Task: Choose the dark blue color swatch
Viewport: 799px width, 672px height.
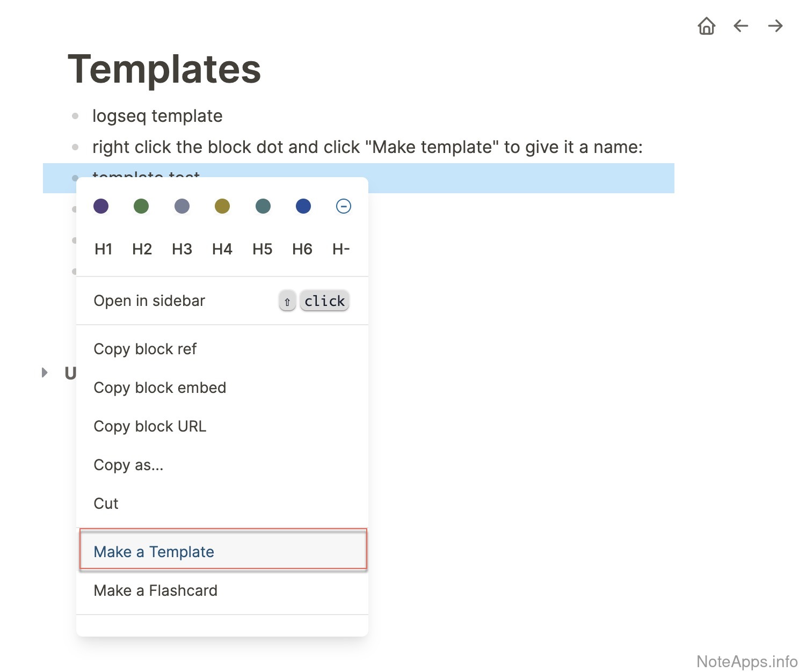Action: point(303,206)
